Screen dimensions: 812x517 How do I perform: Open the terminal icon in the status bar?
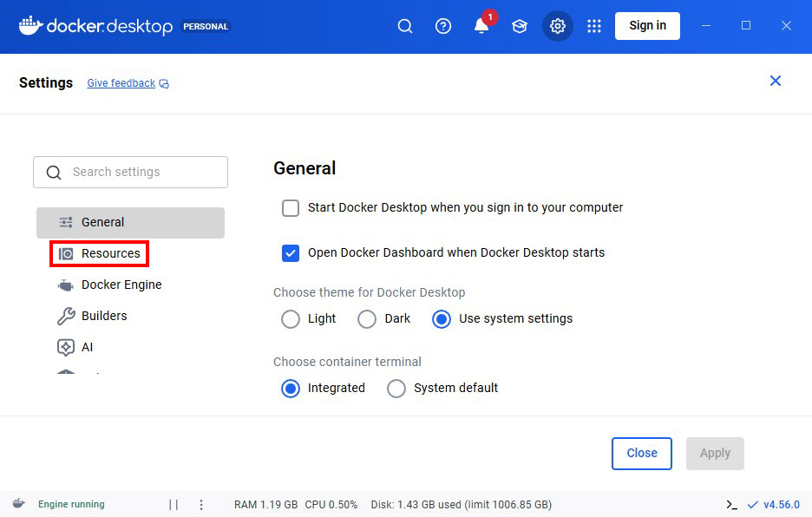click(730, 503)
